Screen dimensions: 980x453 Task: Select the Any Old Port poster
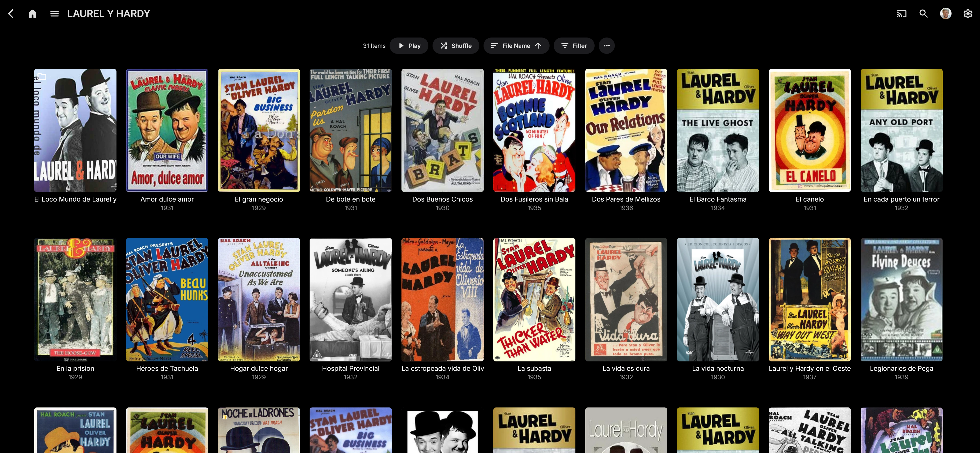coord(901,130)
